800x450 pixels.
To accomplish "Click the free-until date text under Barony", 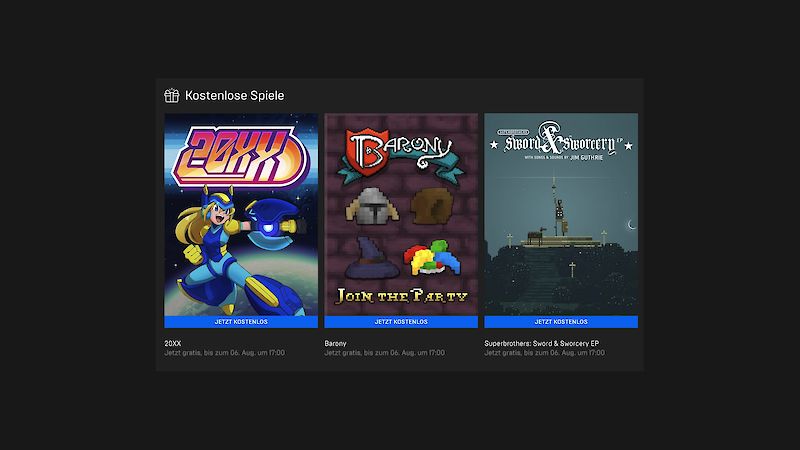I will tap(385, 353).
